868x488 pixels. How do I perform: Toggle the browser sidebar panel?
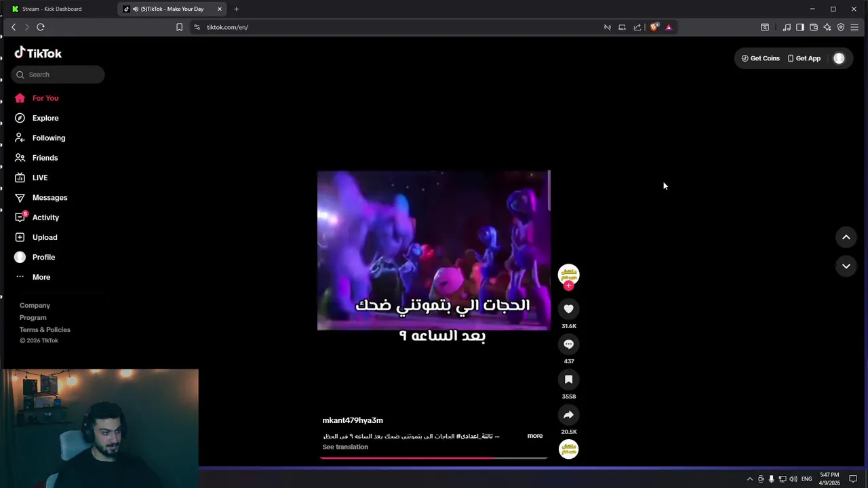tap(800, 27)
